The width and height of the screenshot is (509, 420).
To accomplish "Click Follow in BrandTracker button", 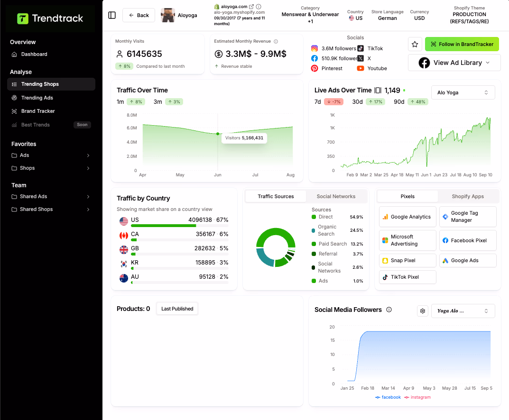I will tap(462, 44).
